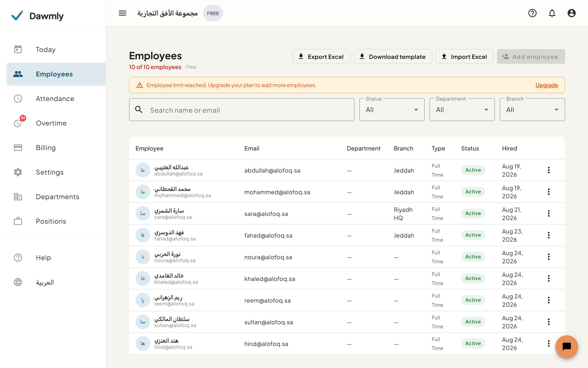Screen dimensions: 588x368
Task: Click the Add employee button
Action: 531,56
